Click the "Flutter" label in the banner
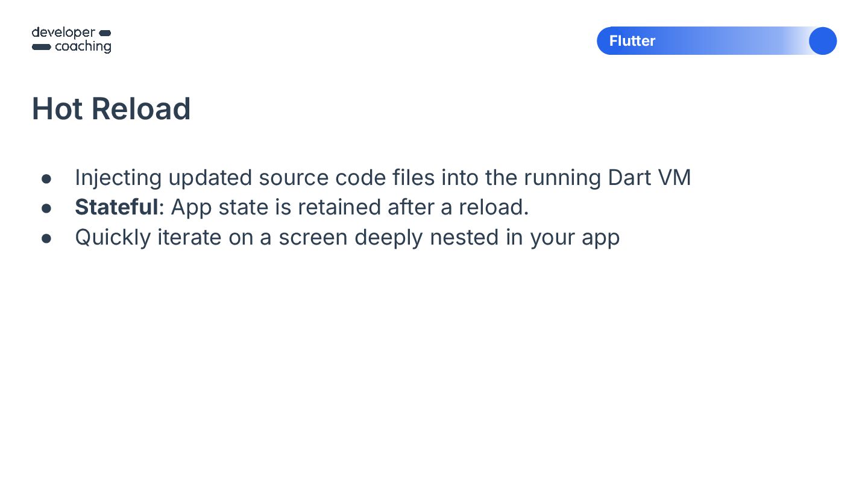This screenshot has height=488, width=868. (632, 41)
